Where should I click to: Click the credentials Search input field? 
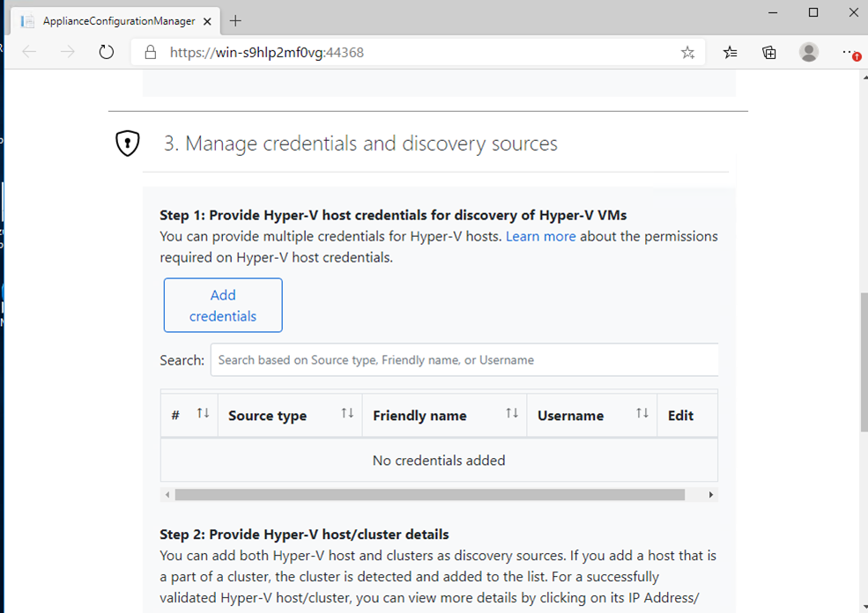pyautogui.click(x=464, y=360)
